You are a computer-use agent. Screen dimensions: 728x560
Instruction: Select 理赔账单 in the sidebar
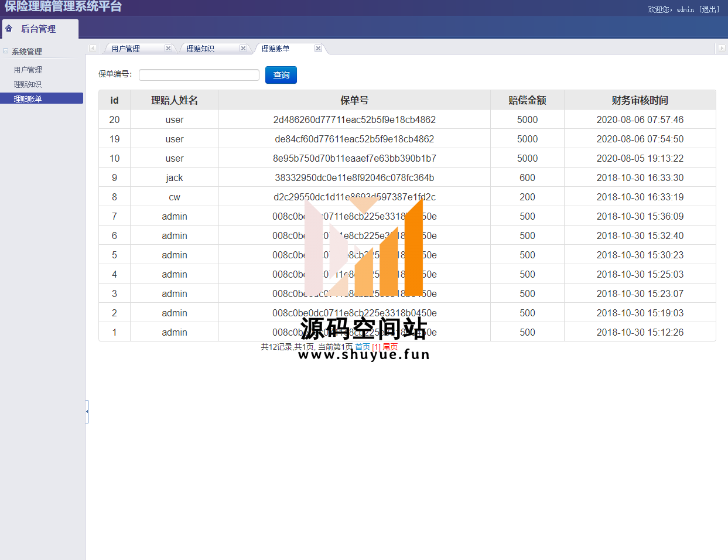[42, 98]
